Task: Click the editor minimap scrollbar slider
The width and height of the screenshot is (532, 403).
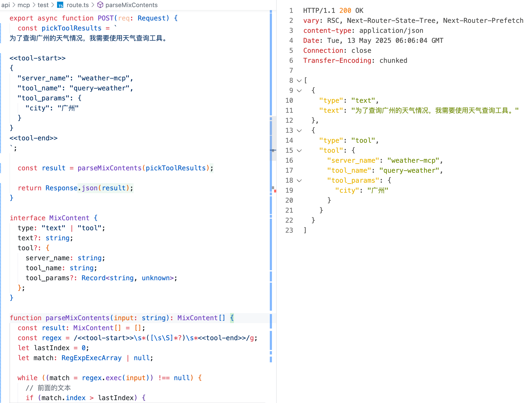Action: point(273,138)
